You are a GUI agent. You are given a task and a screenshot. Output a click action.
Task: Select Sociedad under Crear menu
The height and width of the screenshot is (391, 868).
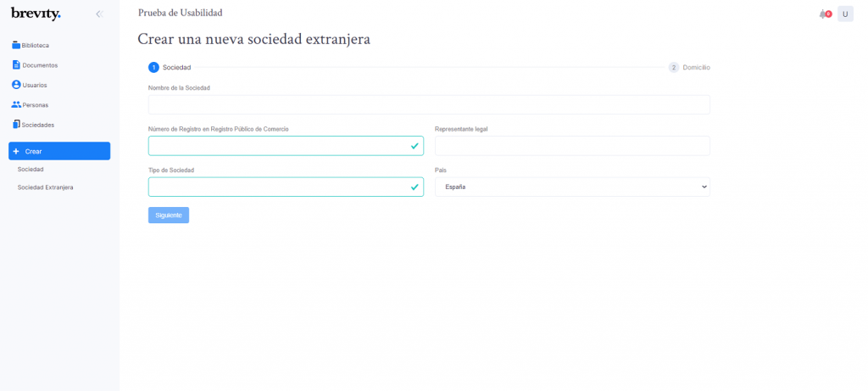tap(31, 169)
